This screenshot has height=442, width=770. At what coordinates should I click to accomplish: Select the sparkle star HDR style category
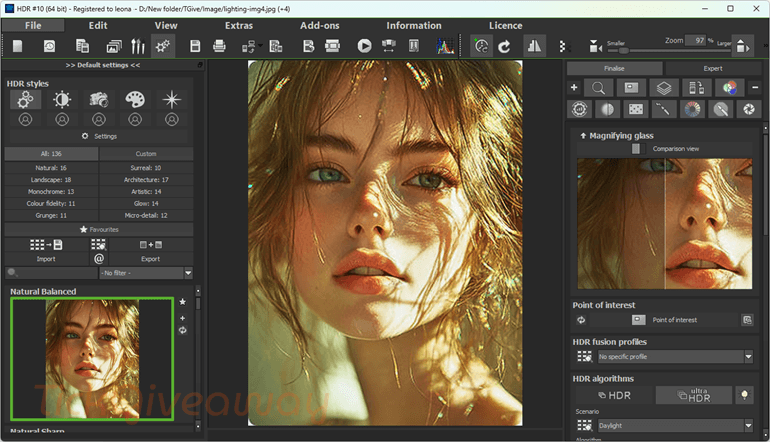(x=172, y=100)
